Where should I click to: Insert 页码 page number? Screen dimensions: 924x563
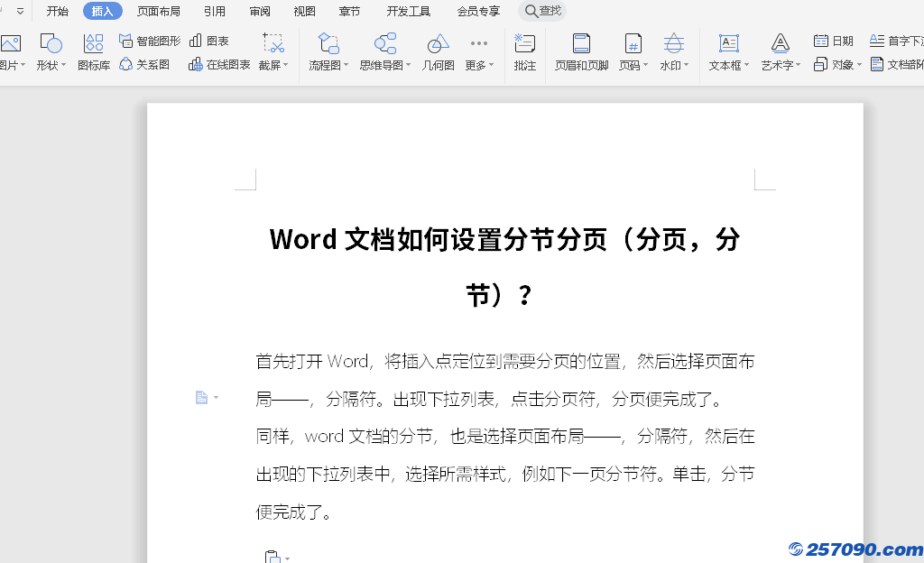633,51
